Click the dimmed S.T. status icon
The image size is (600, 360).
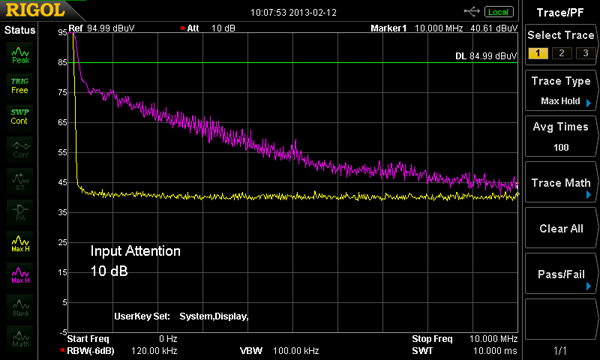[x=20, y=182]
